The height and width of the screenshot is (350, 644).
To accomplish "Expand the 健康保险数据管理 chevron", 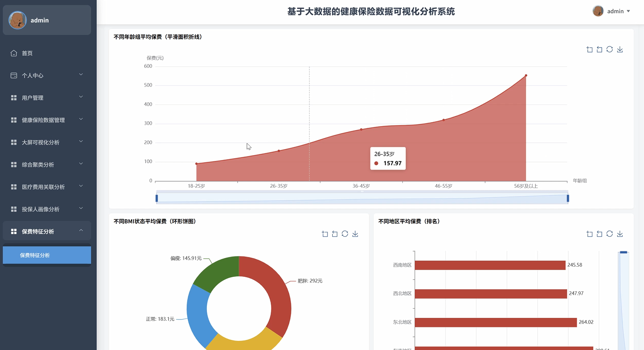I will 81,119.
